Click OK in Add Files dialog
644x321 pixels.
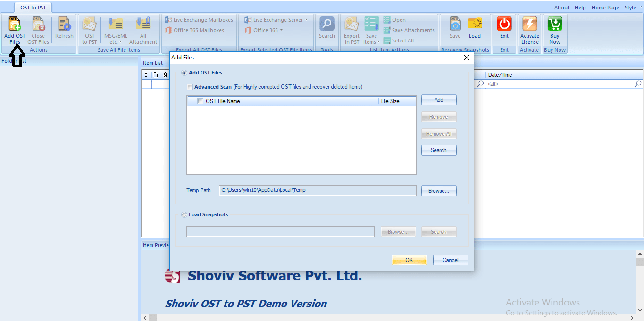click(x=409, y=260)
